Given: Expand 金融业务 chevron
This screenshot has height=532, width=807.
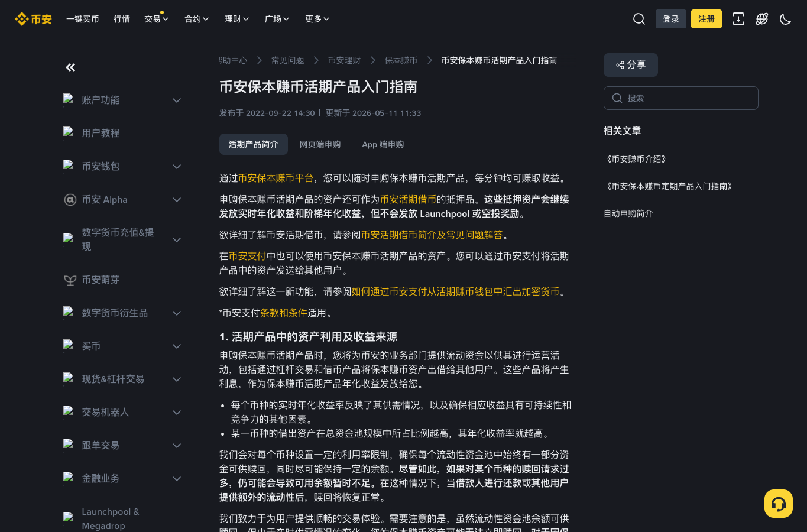Looking at the screenshot, I should pyautogui.click(x=177, y=479).
